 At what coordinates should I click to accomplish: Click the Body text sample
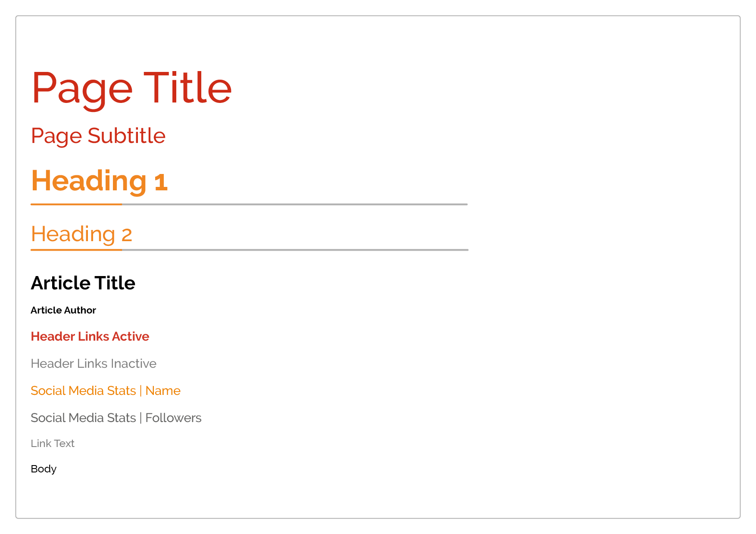(x=44, y=469)
